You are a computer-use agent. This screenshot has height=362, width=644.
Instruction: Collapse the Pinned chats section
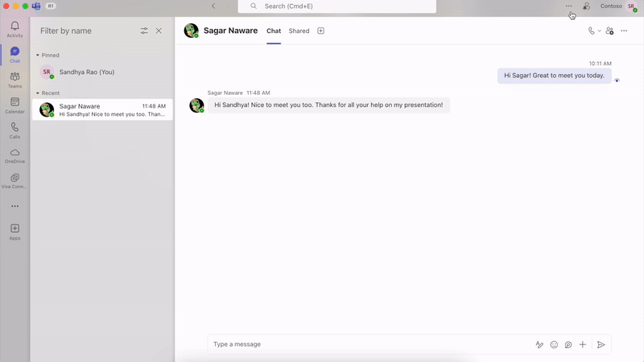click(38, 56)
